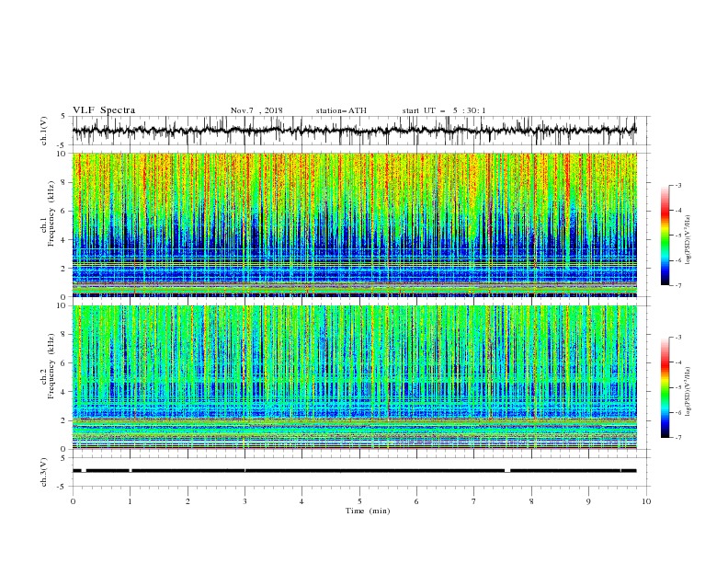Click the "-5" tick on the ch.2 colorbar
This screenshot has height=563, width=728.
(677, 387)
